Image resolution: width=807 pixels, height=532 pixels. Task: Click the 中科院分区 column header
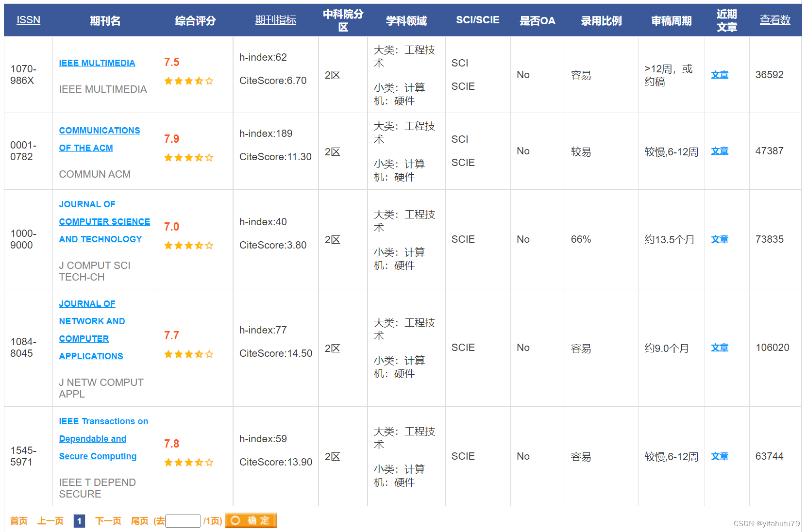343,20
